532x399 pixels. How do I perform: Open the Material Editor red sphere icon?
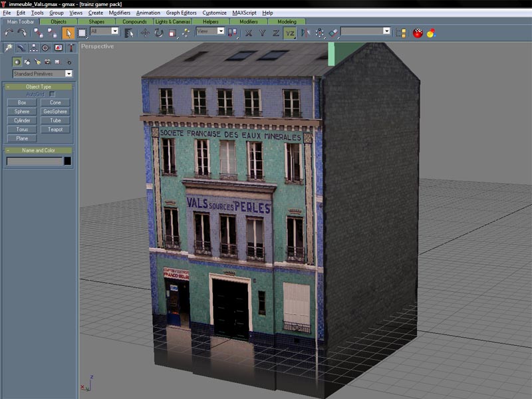click(x=418, y=32)
